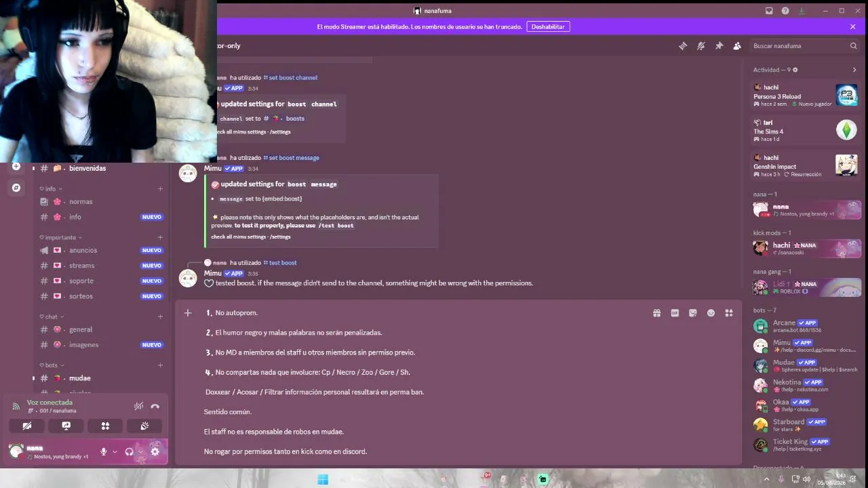The width and height of the screenshot is (868, 488).
Task: Open Windows Start button on taskbar
Action: 323,479
